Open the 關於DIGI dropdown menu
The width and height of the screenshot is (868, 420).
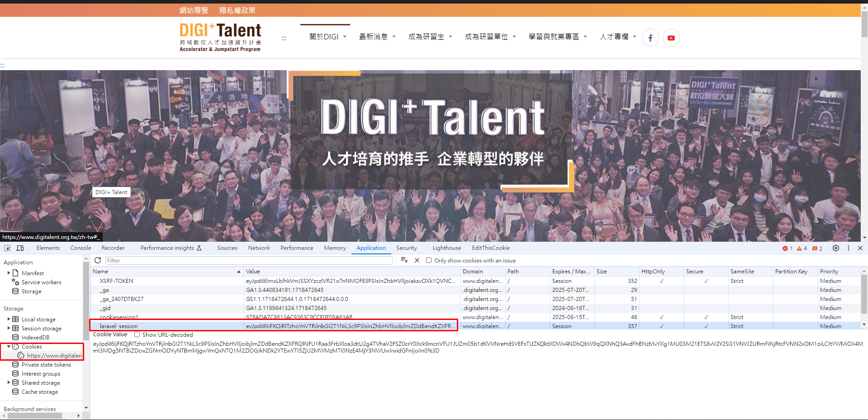(x=327, y=37)
